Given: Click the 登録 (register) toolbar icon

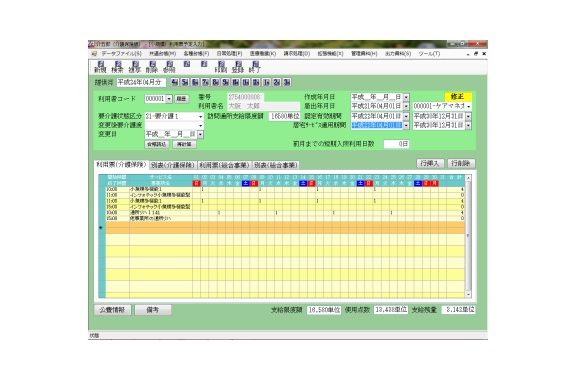Looking at the screenshot, I should coord(238,67).
